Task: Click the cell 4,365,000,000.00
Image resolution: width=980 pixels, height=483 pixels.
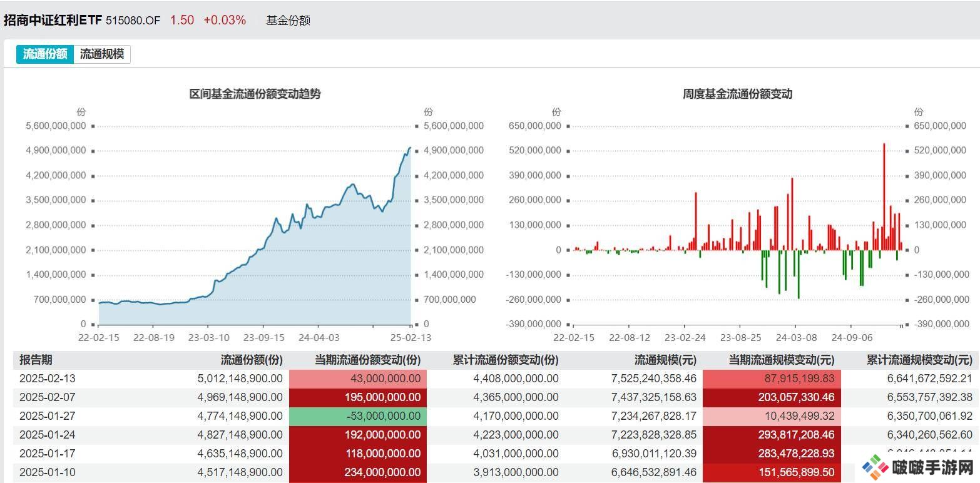Action: [x=516, y=397]
